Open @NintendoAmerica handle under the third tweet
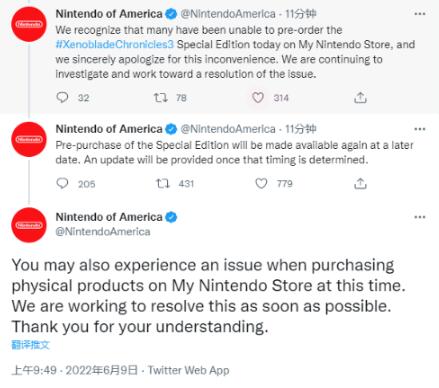 click(x=103, y=232)
